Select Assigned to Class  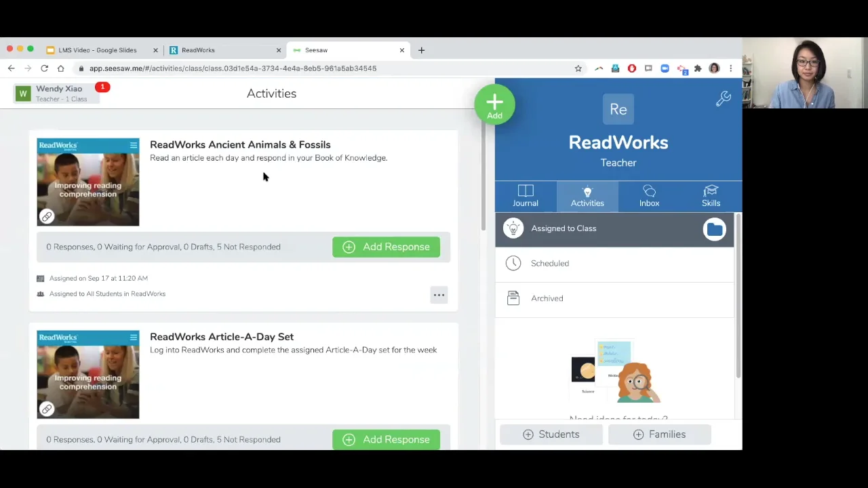pos(614,229)
